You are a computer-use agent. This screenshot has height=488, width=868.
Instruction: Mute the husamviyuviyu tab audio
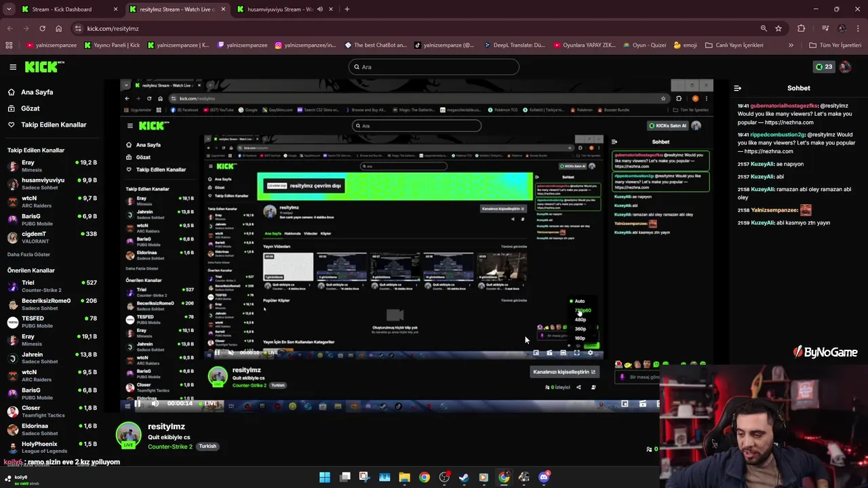click(320, 9)
